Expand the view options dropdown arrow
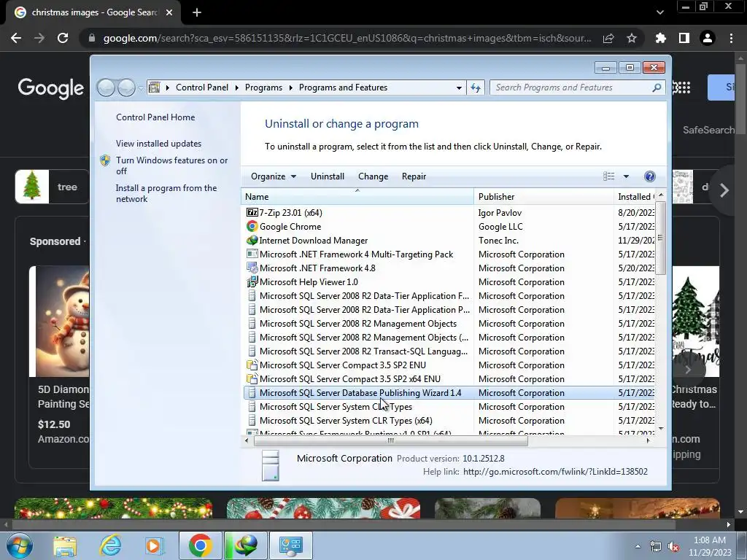Screen dimensions: 747x560 626,176
